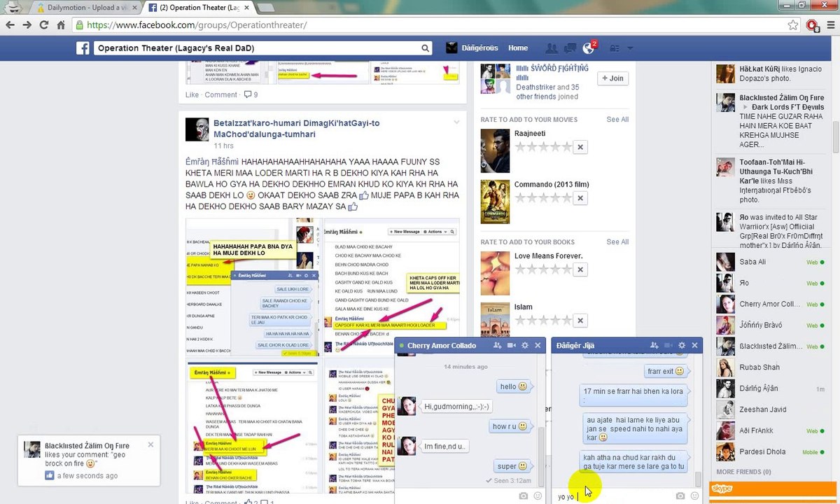The image size is (840, 504).
Task: Click the Facebook logo icon
Action: point(83,48)
